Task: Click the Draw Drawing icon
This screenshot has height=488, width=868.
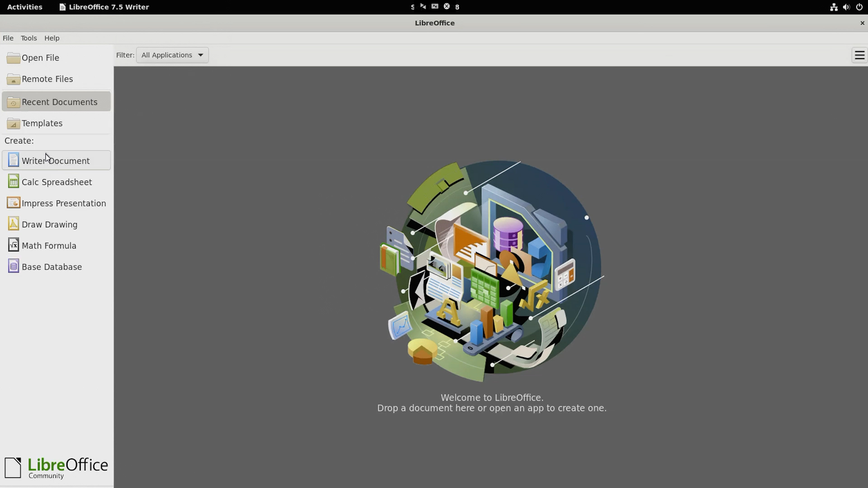Action: pos(13,224)
